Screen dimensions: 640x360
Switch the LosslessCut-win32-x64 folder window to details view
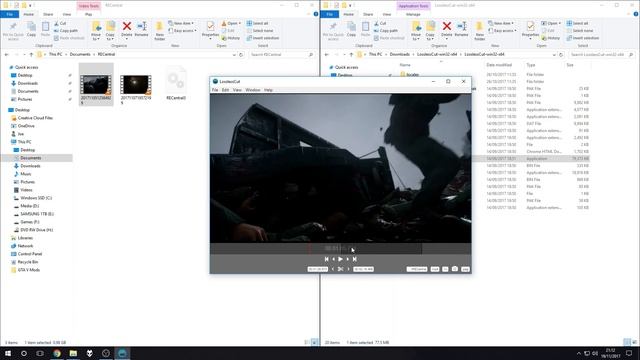[627, 342]
